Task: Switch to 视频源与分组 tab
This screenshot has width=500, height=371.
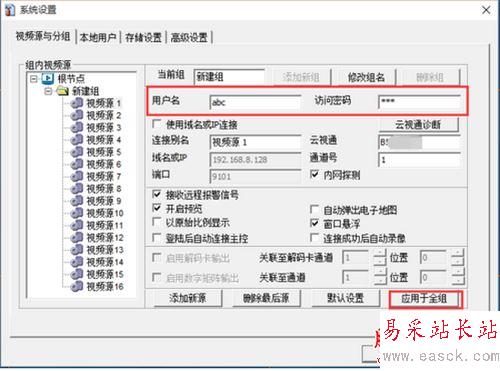Action: click(x=43, y=36)
